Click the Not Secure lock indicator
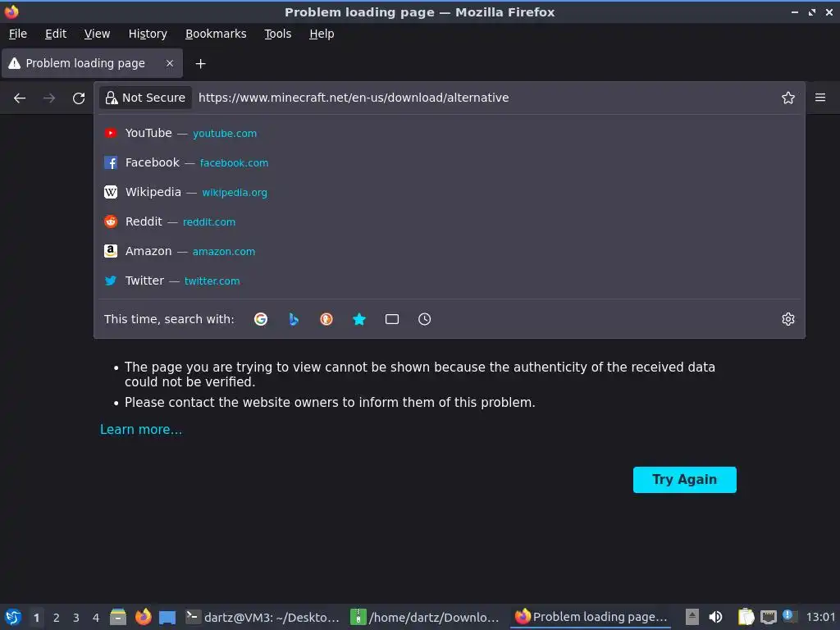The width and height of the screenshot is (840, 630). point(145,98)
